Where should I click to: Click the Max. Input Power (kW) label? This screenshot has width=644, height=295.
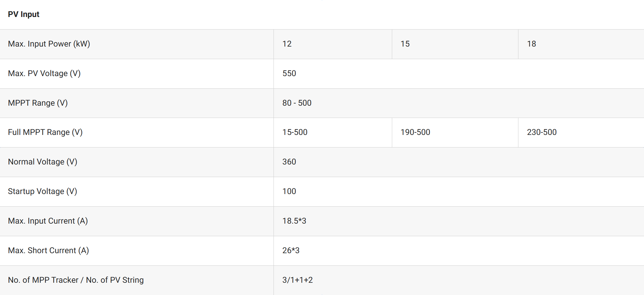point(49,44)
